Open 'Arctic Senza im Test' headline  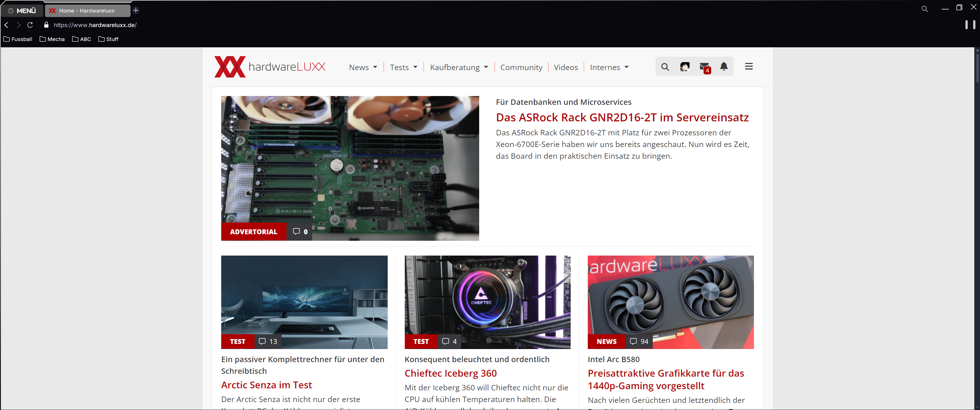[266, 385]
